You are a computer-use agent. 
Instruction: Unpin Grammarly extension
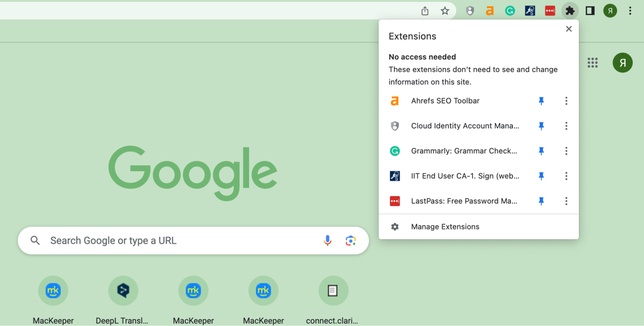pos(541,151)
